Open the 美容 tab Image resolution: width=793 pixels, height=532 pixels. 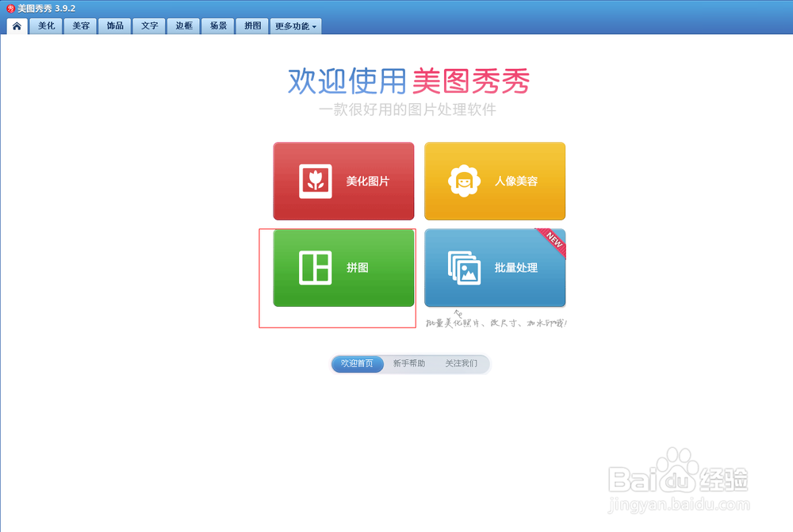pos(80,26)
